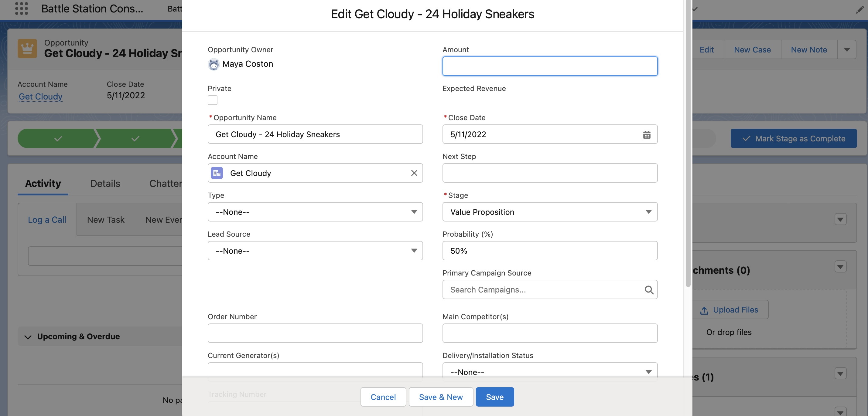Click the Get Cloudy account building icon
This screenshot has width=868, height=416.
[217, 173]
